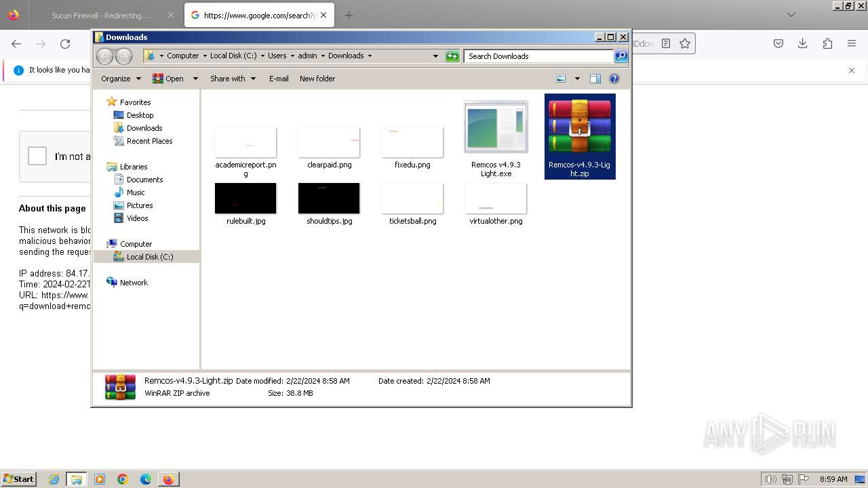Change the view icon in Explorer toolbar
868x488 pixels.
coord(561,79)
